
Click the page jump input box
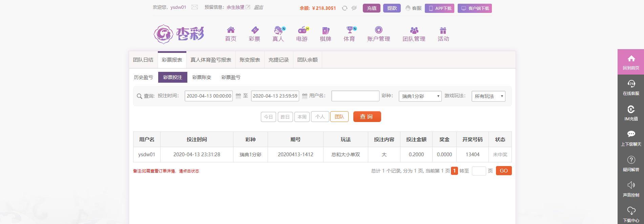point(479,171)
